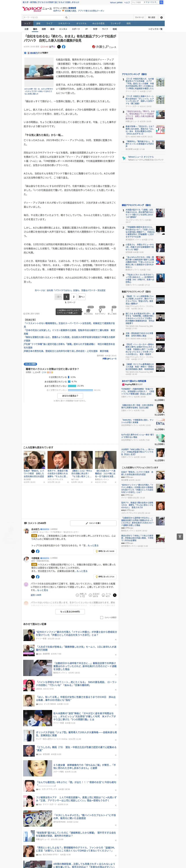
Task: Open アクセスランキング item 2 フジ 中居氏
Action: 140,100
